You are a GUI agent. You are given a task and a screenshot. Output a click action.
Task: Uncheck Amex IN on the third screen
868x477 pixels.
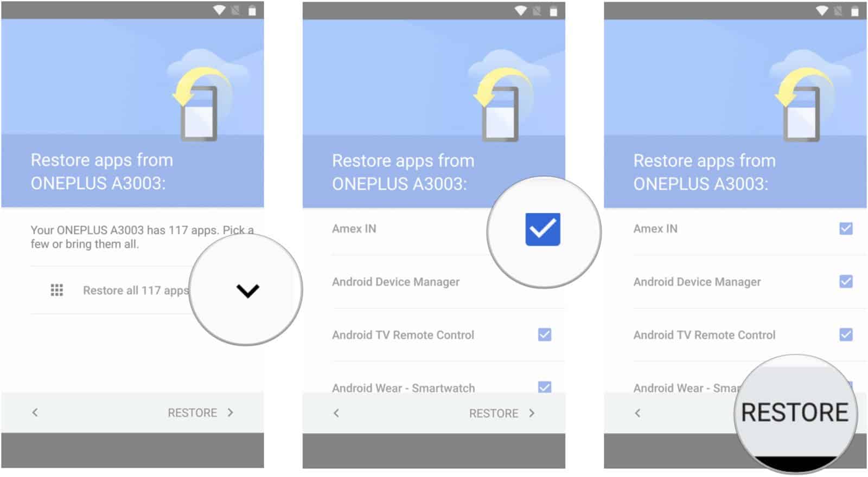846,228
